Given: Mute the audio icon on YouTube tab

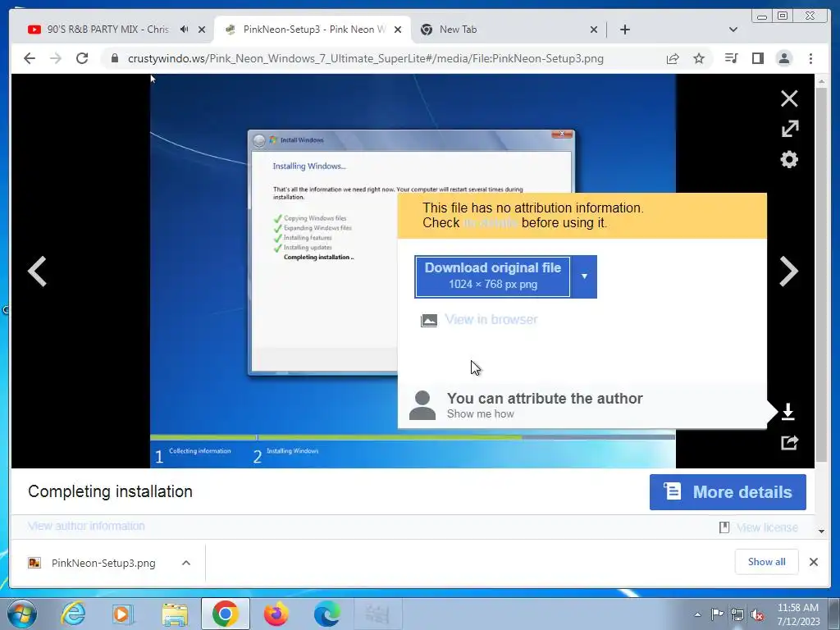Looking at the screenshot, I should [x=185, y=30].
